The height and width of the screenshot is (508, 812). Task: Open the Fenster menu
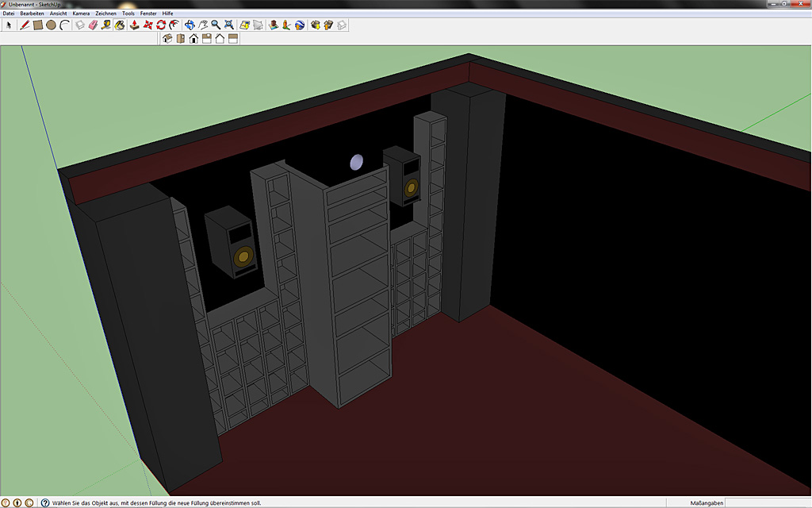click(x=148, y=13)
